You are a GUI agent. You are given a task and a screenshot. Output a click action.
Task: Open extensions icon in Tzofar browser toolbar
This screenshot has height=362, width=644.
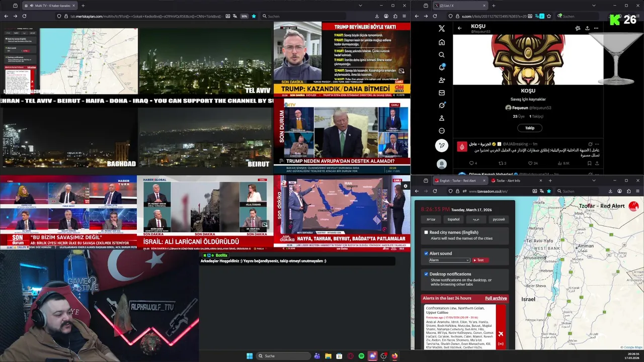coord(628,191)
